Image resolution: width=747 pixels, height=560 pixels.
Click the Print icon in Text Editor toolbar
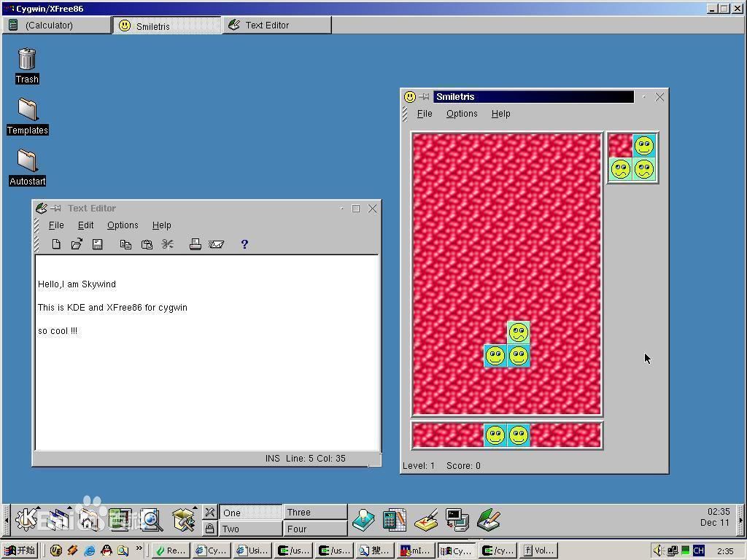click(x=196, y=244)
